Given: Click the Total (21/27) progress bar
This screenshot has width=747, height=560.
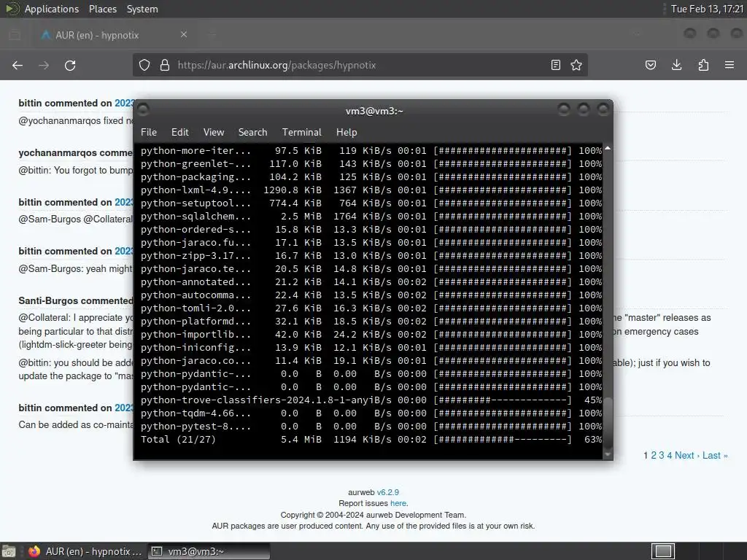Looking at the screenshot, I should tap(502, 440).
